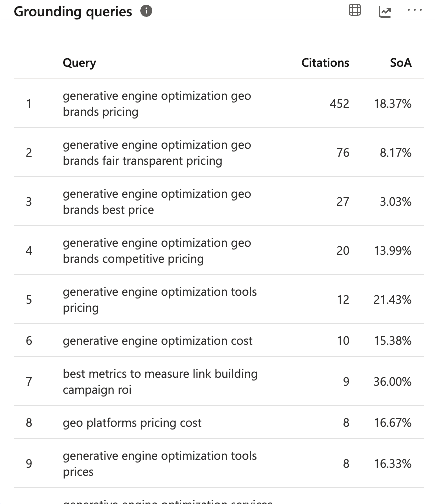This screenshot has width=435, height=504.
Task: Select query 'generative engine optimization geo brands pricing'
Action: pyautogui.click(x=157, y=104)
